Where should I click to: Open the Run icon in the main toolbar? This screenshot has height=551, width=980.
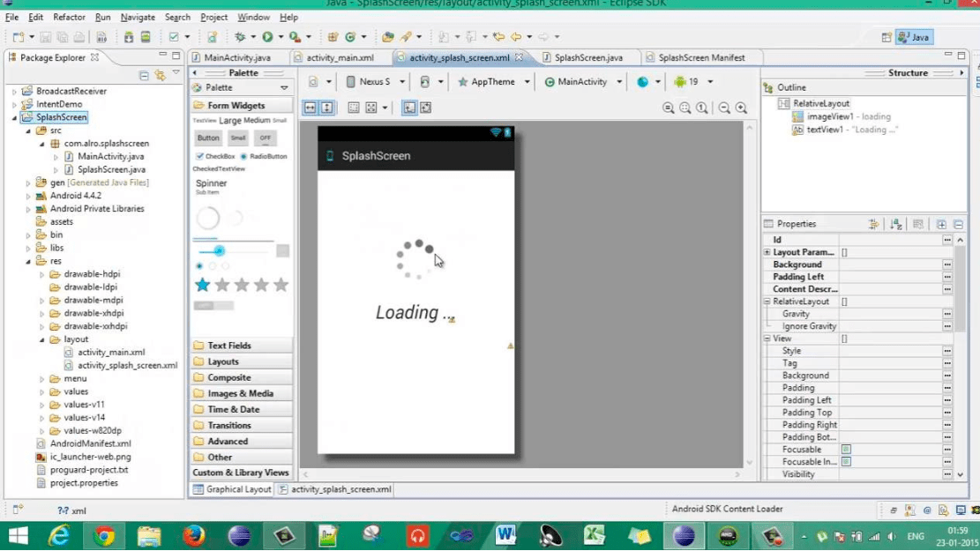click(x=267, y=37)
